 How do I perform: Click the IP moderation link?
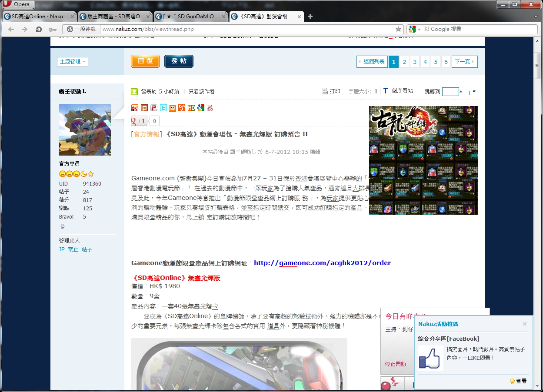coord(62,249)
